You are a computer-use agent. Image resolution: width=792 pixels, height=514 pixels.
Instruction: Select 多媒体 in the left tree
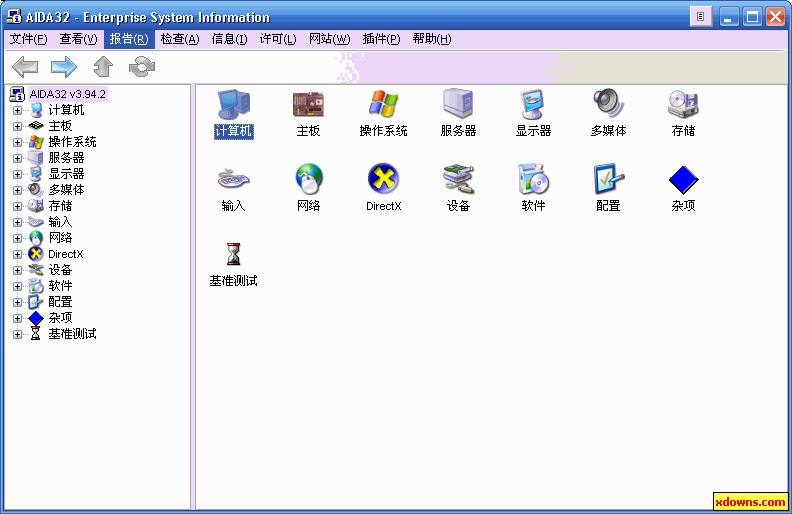66,190
